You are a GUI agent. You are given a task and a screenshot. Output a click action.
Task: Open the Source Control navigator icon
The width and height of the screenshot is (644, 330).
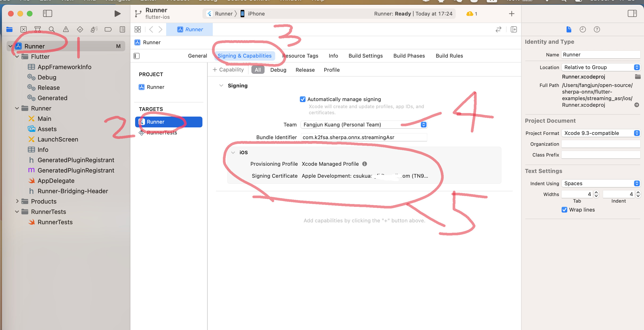(24, 29)
